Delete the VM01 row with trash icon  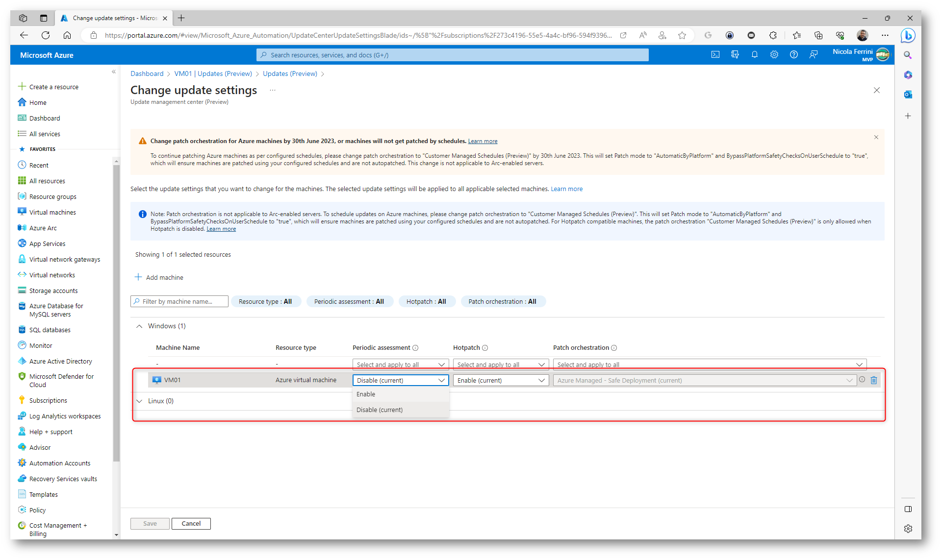[874, 380]
